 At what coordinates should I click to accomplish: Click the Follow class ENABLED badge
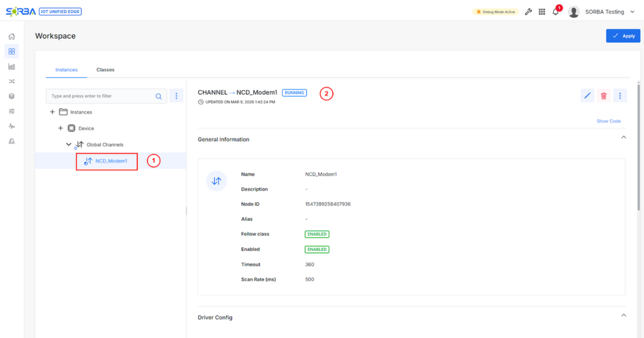point(317,234)
